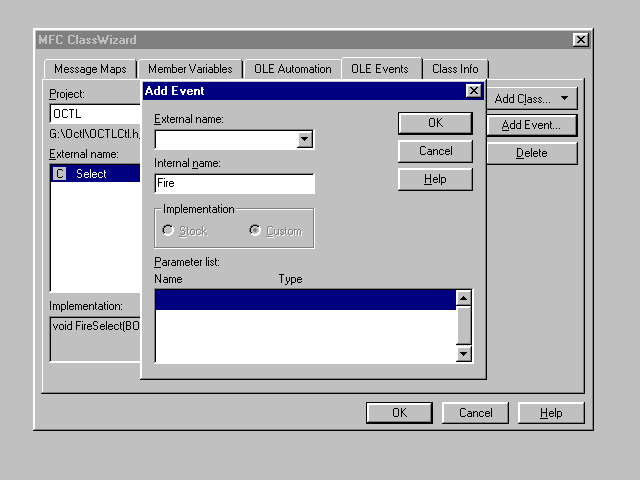This screenshot has width=640, height=480.
Task: Click the C icon beside Select
Action: tap(60, 174)
